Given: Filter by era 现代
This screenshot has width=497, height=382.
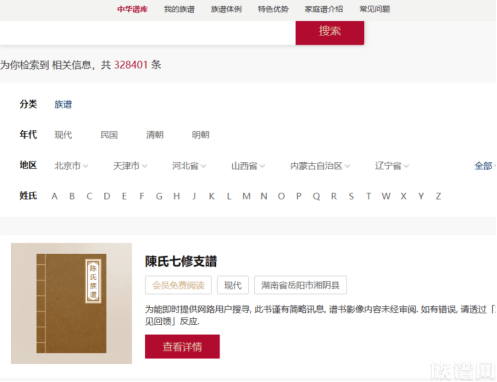Looking at the screenshot, I should [63, 135].
